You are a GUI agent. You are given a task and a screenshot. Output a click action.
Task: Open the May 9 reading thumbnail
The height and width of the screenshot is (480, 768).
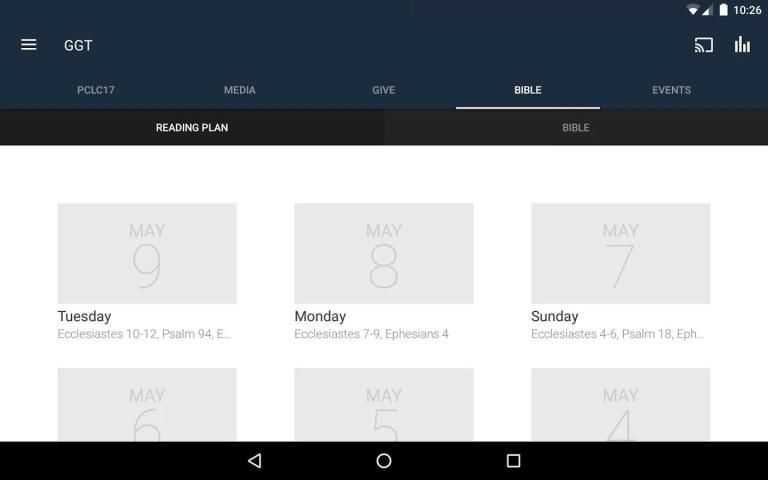[x=147, y=254]
